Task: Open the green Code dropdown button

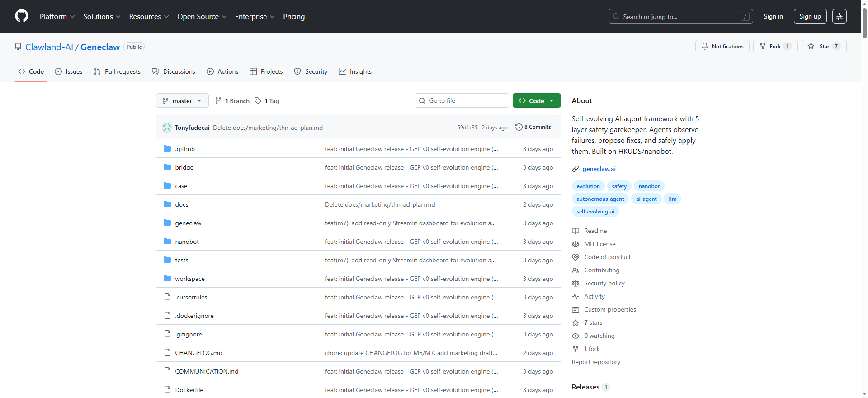Action: (x=537, y=100)
